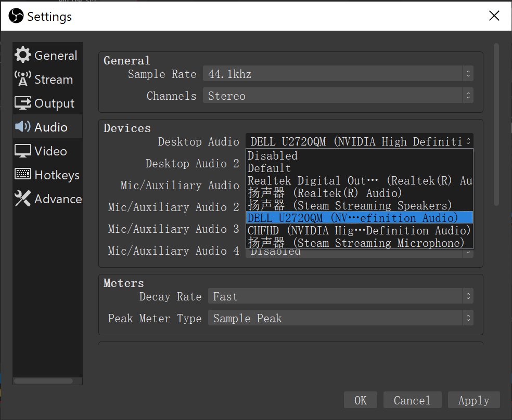Screen dimensions: 512x420
Task: Click the Desktop Audio 2 label
Action: click(193, 163)
